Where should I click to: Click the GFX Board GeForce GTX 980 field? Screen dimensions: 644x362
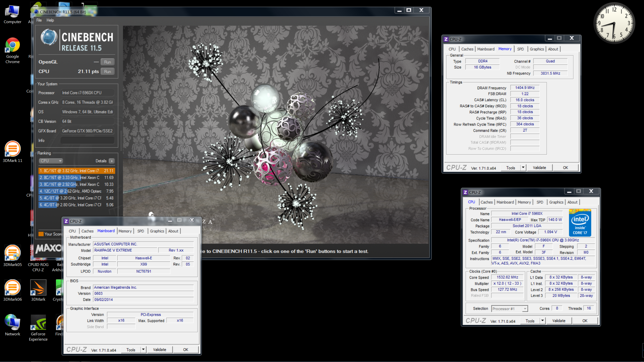pyautogui.click(x=88, y=131)
